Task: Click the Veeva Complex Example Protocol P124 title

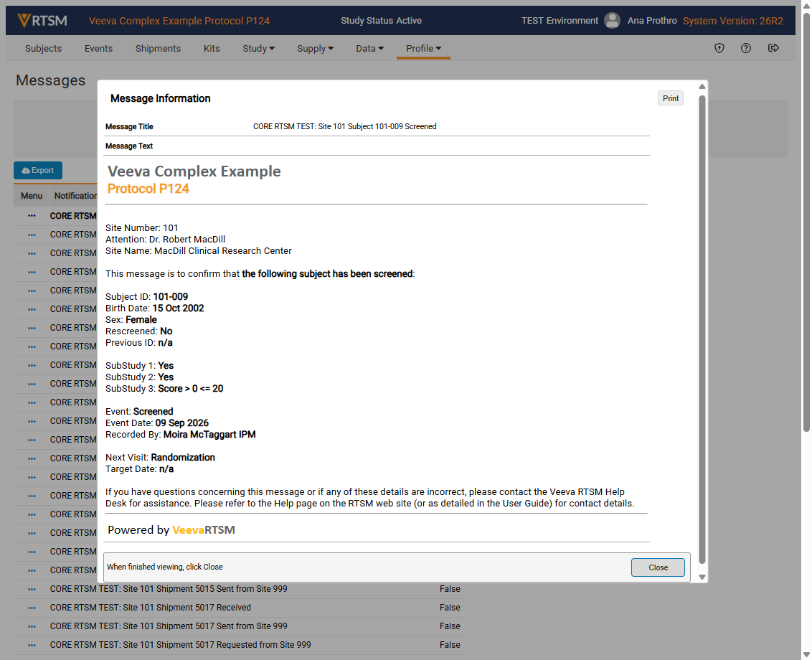Action: (179, 21)
